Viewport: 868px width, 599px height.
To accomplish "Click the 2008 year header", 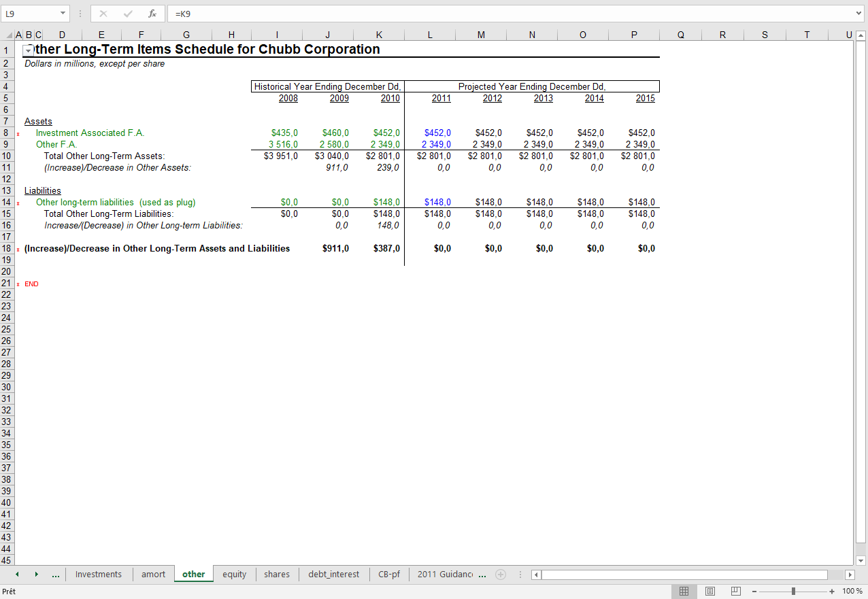I will pos(288,99).
